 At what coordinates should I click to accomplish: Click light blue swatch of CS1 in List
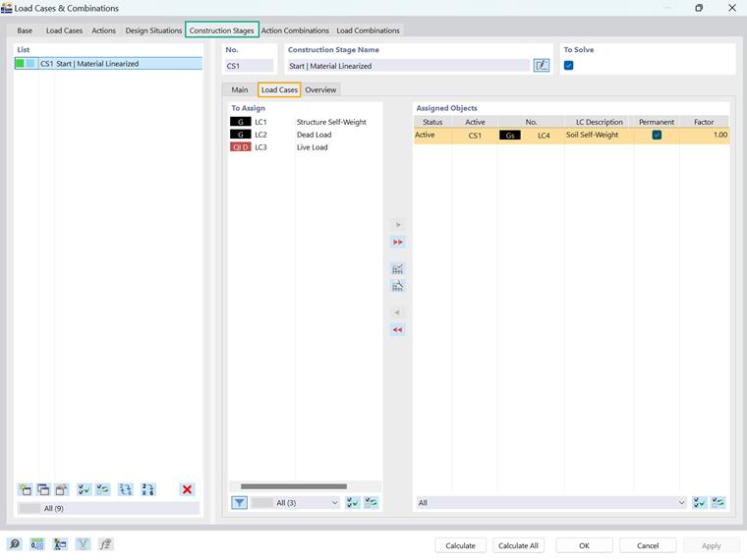(30, 63)
